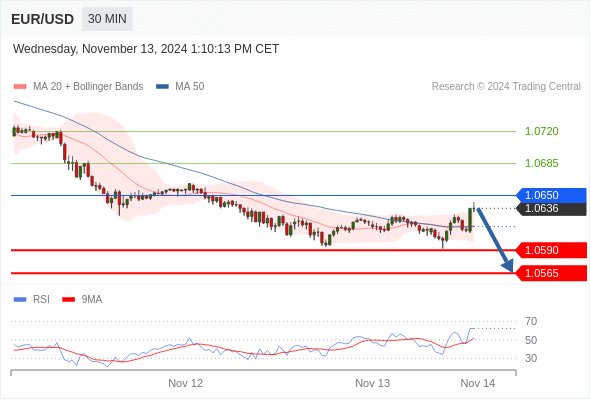Click the Nov 12 date axis label

pyautogui.click(x=186, y=383)
